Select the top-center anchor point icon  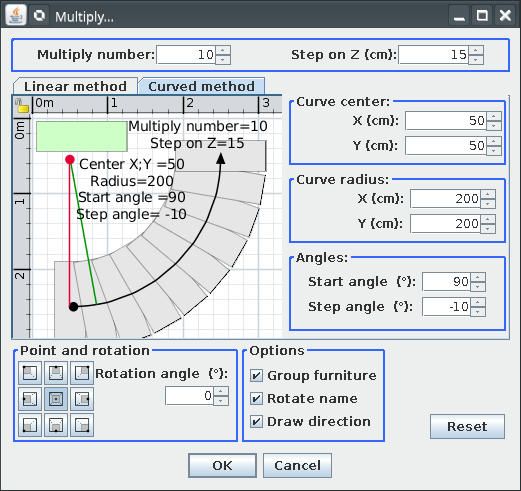56,373
